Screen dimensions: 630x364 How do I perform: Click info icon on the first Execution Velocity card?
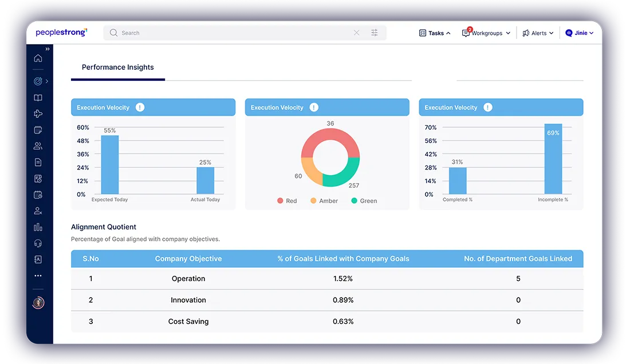[140, 108]
